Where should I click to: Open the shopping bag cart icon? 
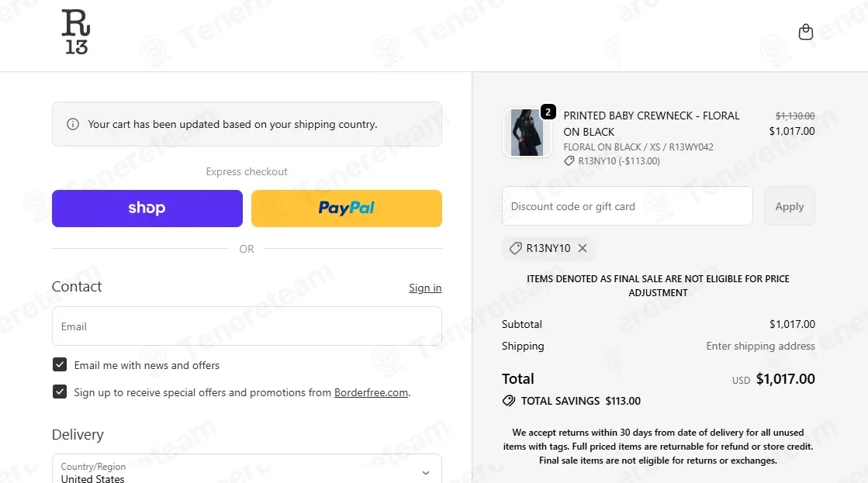(x=806, y=32)
